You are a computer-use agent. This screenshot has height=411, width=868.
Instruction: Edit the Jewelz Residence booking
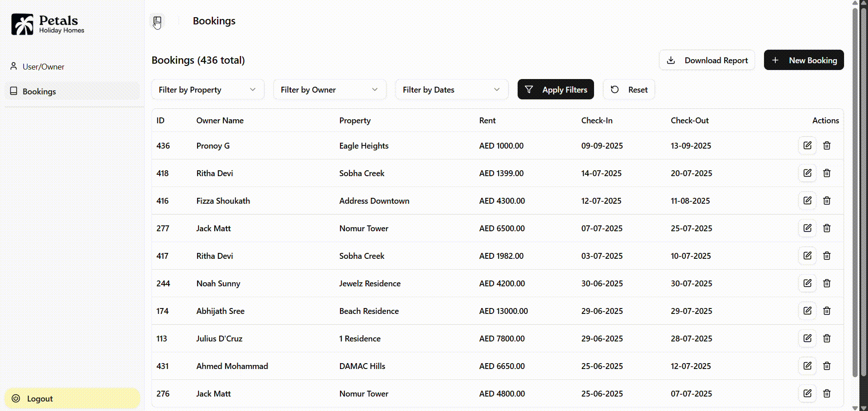(807, 283)
